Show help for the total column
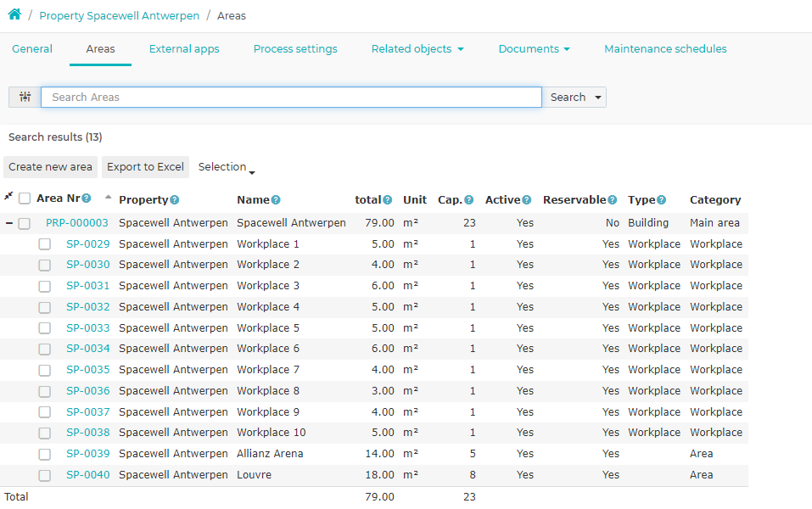This screenshot has width=812, height=509. point(388,200)
